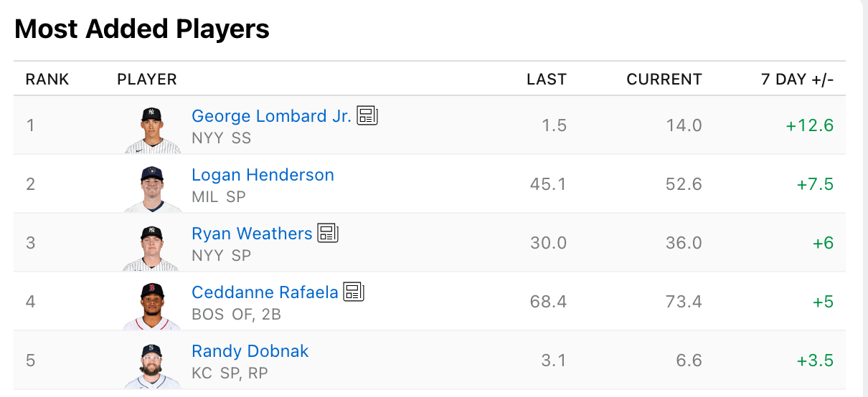
Task: Open Randy Dobnak player link
Action: (x=250, y=351)
